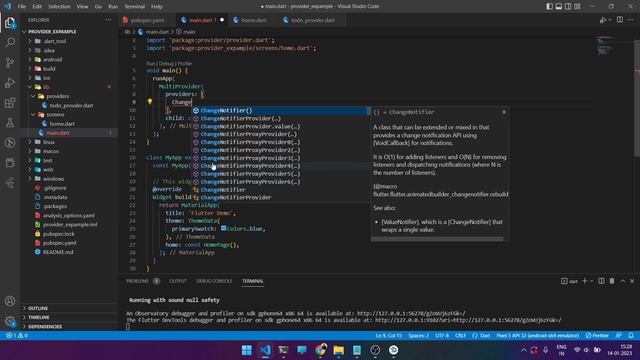640x360 pixels.
Task: Switch to todo_provider.dart editor tab
Action: click(313, 20)
